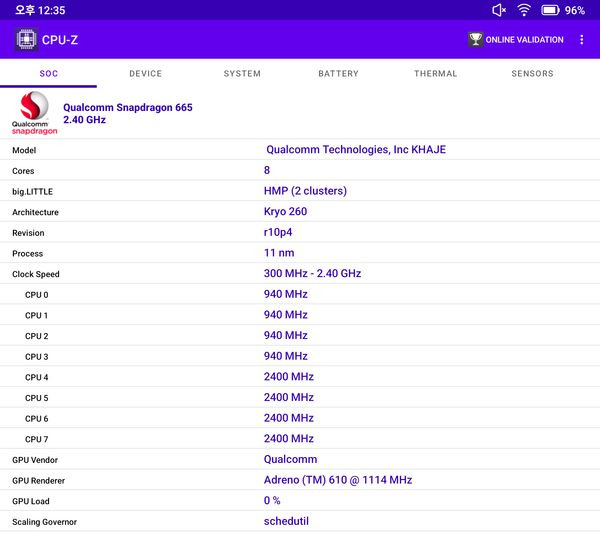600x544 pixels.
Task: Tap the CPU 2 '940 MHz' value
Action: pyautogui.click(x=285, y=336)
